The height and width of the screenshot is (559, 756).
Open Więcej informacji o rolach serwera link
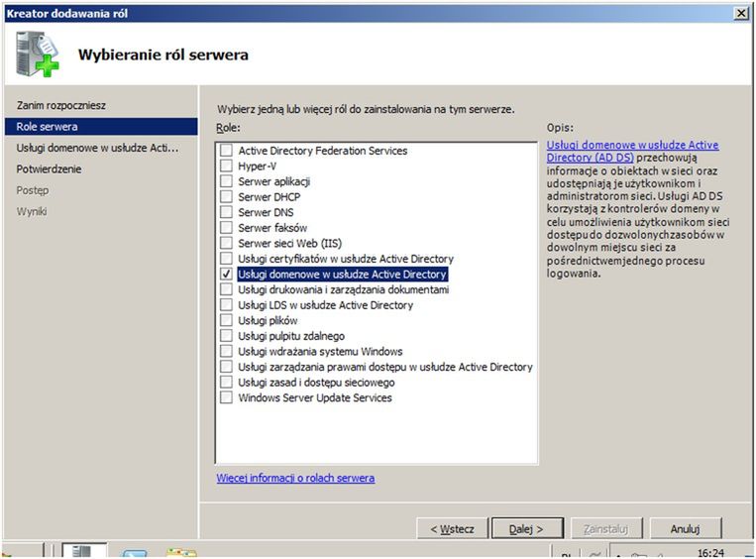pos(295,478)
